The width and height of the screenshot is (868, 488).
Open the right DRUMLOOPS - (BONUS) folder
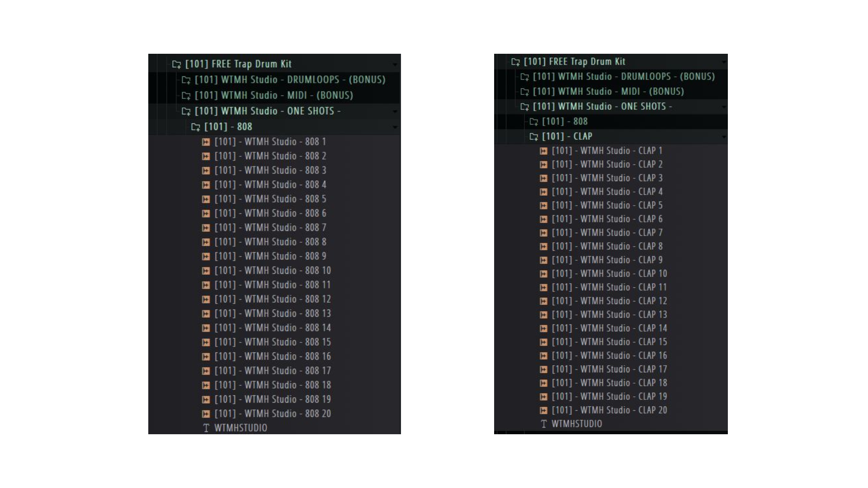pyautogui.click(x=623, y=77)
